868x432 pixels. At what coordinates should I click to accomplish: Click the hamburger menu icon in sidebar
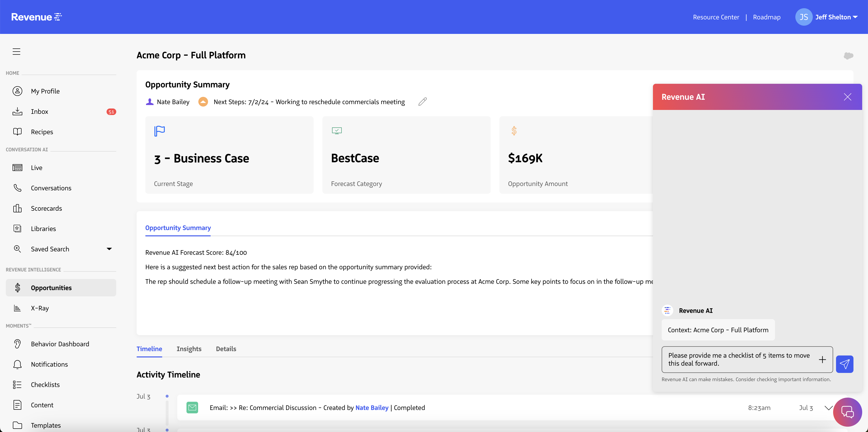(16, 51)
